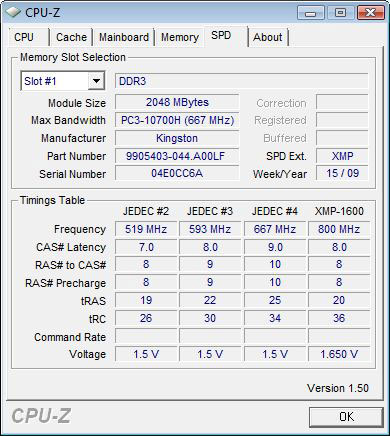The width and height of the screenshot is (390, 436).
Task: Click serial number 04E0CC6A
Action: click(177, 173)
